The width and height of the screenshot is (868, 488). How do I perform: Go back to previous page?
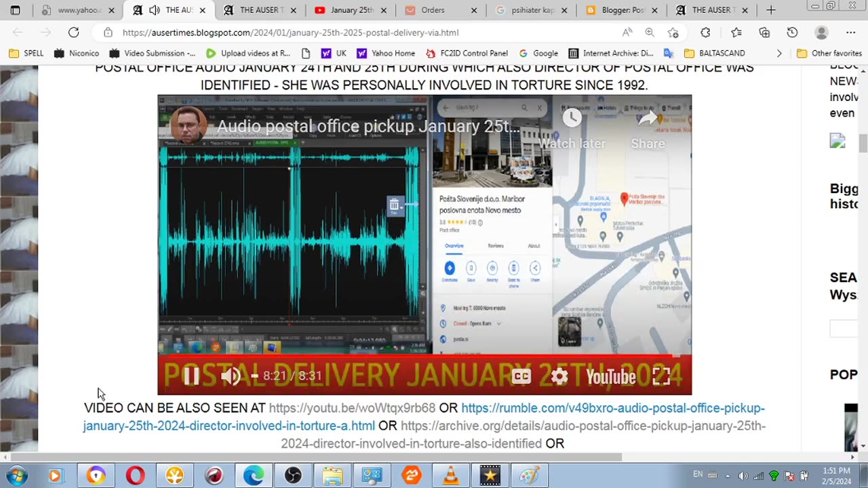pyautogui.click(x=18, y=33)
